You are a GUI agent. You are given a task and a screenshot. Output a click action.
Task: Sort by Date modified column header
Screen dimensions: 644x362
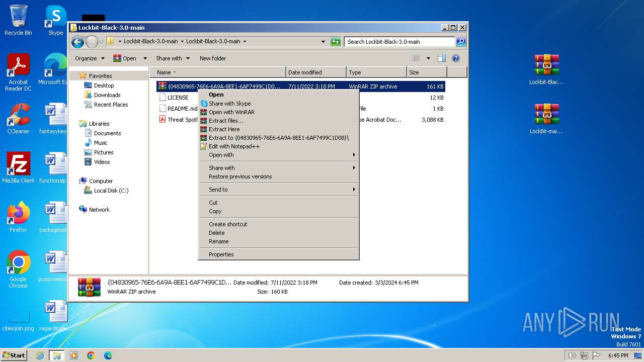(x=316, y=72)
